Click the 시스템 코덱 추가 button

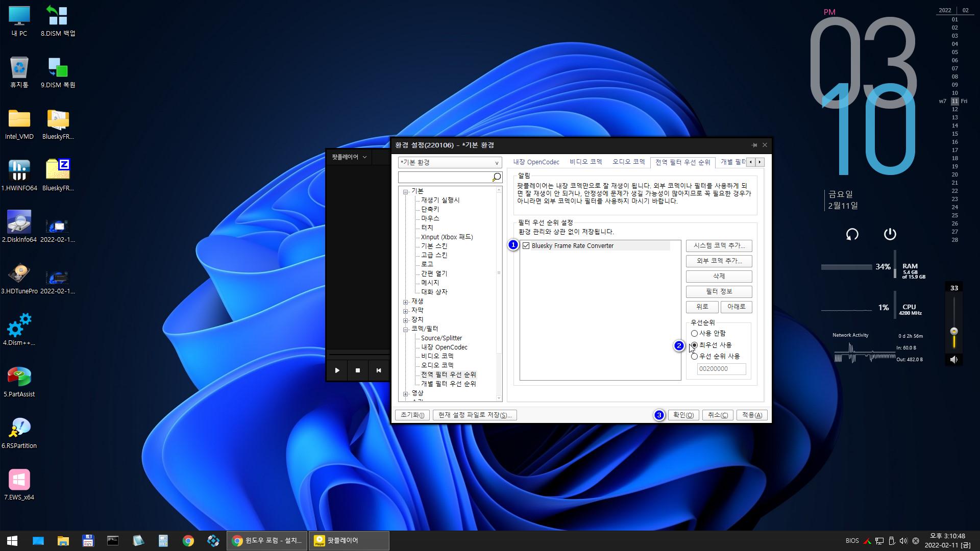[x=719, y=246]
